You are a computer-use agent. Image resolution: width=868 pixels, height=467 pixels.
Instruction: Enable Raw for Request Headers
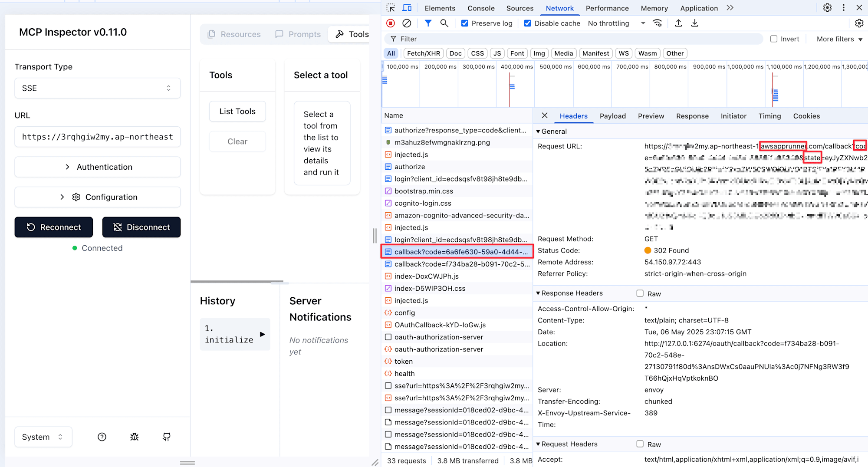pos(640,444)
